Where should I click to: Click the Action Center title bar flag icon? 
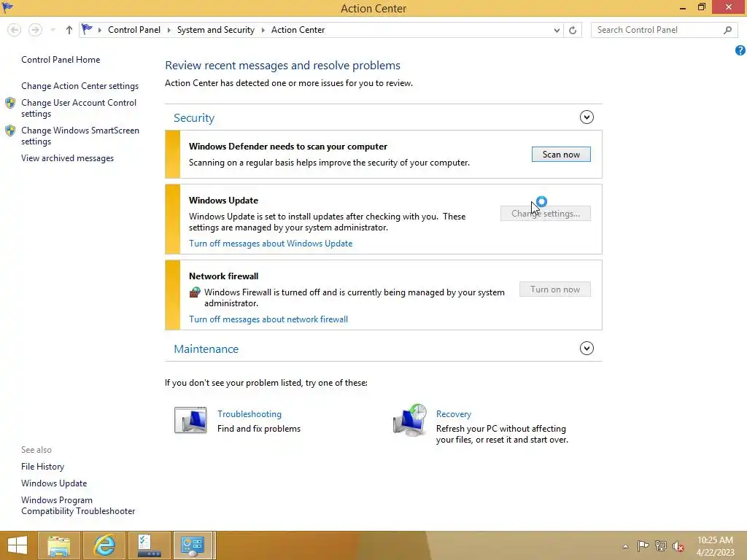(7, 7)
